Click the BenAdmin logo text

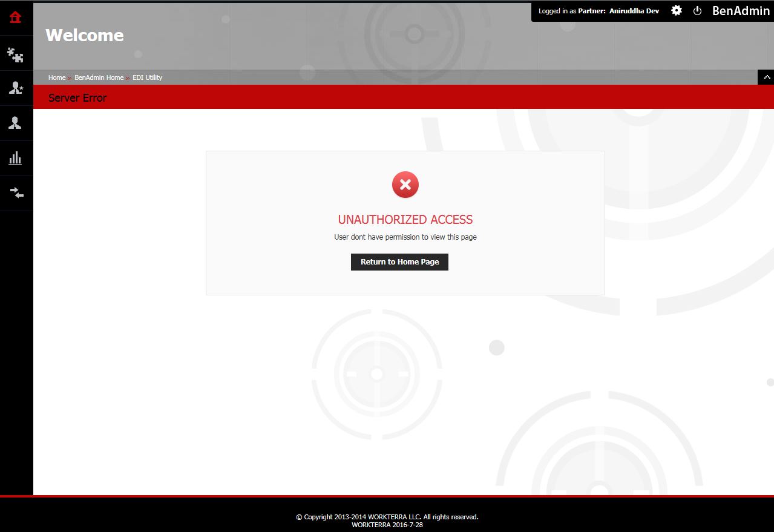click(741, 11)
